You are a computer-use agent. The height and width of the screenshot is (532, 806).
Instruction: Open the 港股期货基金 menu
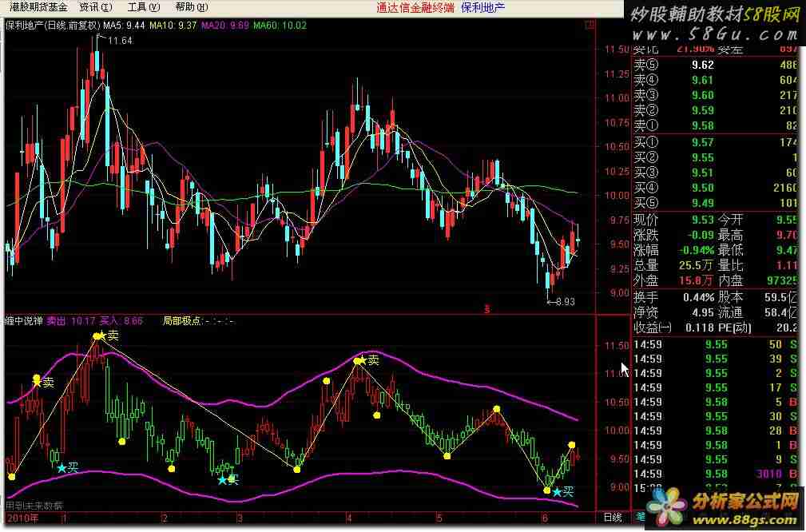pyautogui.click(x=38, y=7)
